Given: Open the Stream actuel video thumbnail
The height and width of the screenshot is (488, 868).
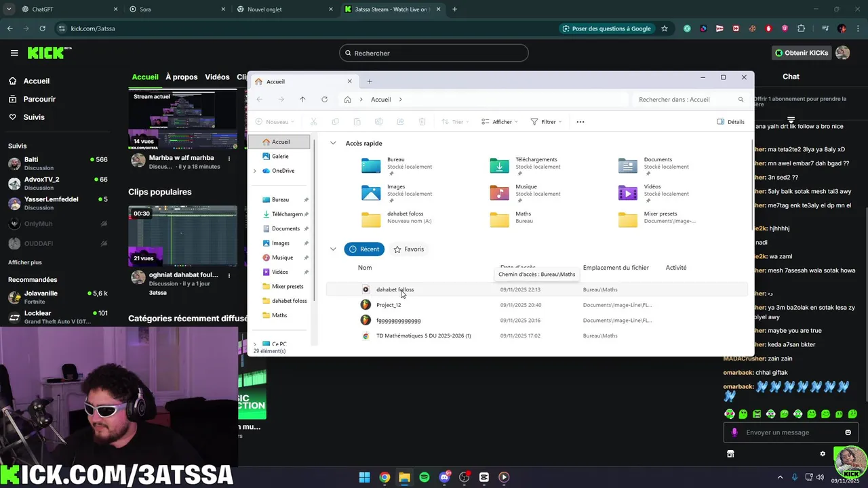Looking at the screenshot, I should pos(183,120).
